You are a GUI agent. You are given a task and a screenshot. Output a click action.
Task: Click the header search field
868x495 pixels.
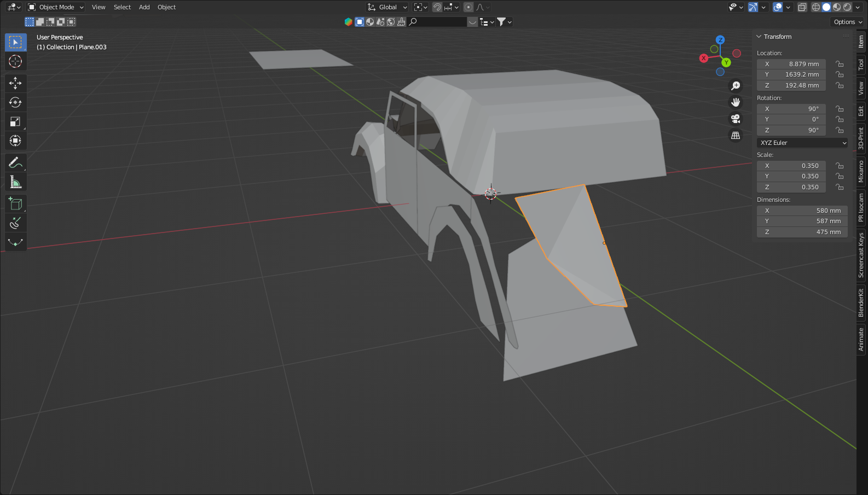pyautogui.click(x=438, y=22)
